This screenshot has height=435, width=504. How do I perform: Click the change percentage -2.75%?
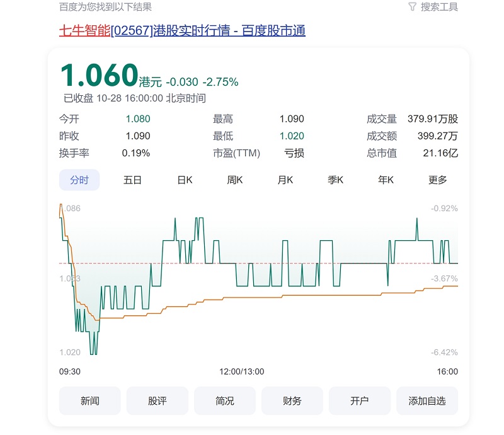pyautogui.click(x=220, y=82)
